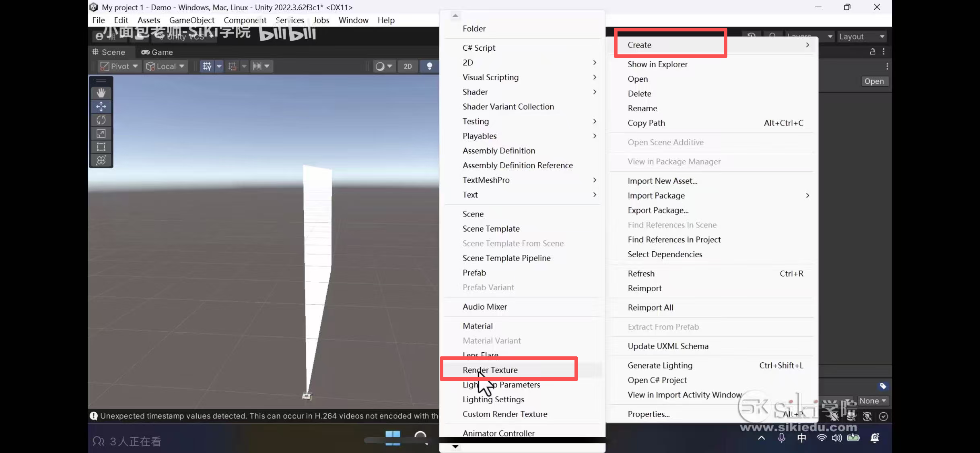Click the draw mode sphere icon
The image size is (980, 453).
point(380,66)
